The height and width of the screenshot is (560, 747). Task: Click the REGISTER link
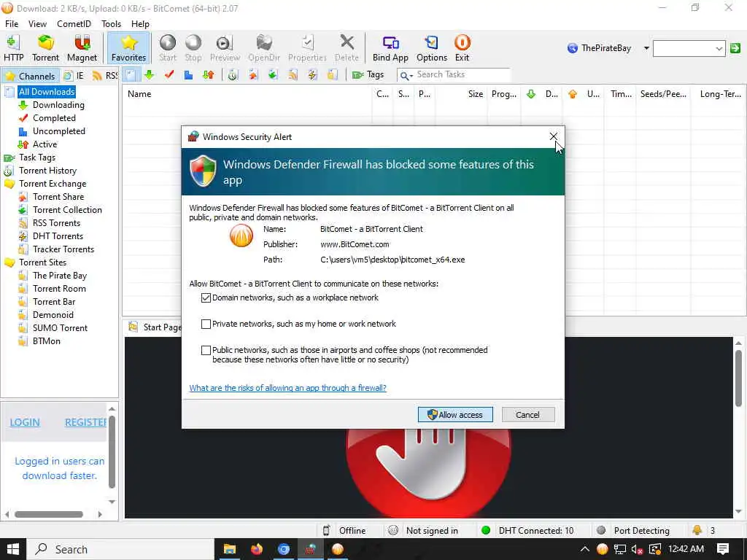[x=86, y=422]
